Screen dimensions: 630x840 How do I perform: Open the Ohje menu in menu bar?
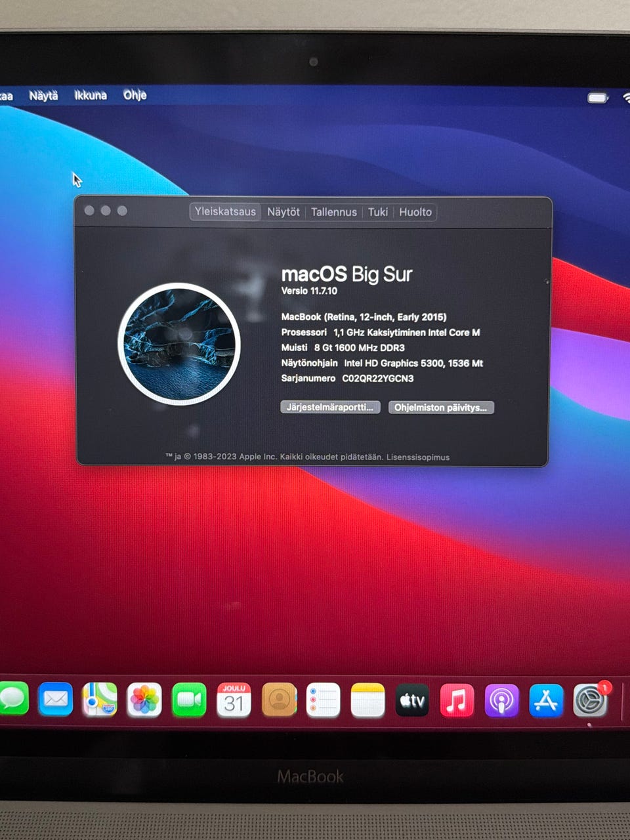coord(135,95)
